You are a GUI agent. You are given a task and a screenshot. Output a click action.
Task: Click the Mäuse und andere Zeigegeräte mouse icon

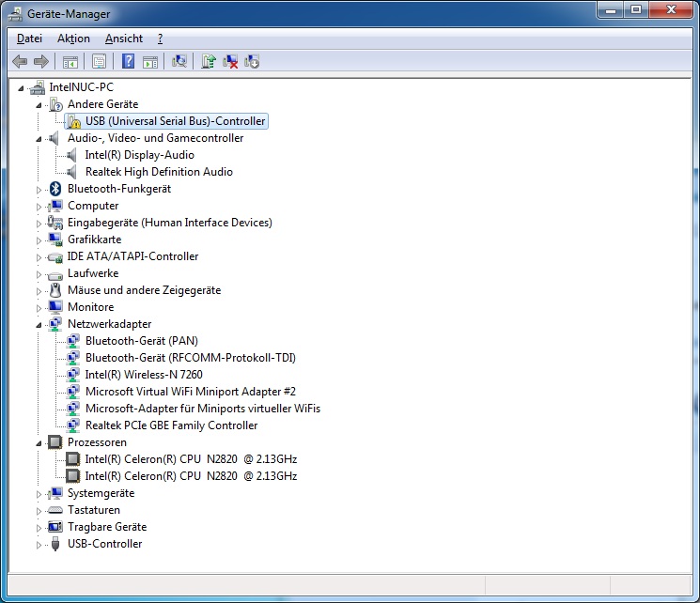[55, 290]
